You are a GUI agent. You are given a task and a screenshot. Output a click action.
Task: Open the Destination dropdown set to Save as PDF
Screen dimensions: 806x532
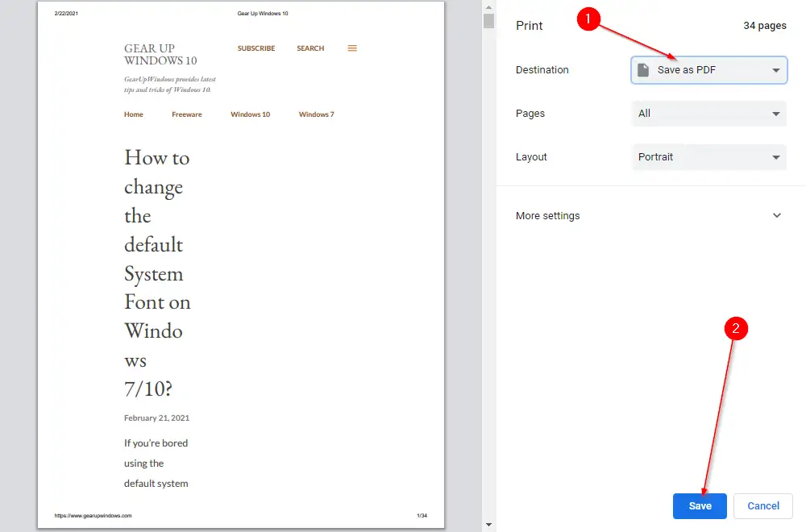coord(708,70)
